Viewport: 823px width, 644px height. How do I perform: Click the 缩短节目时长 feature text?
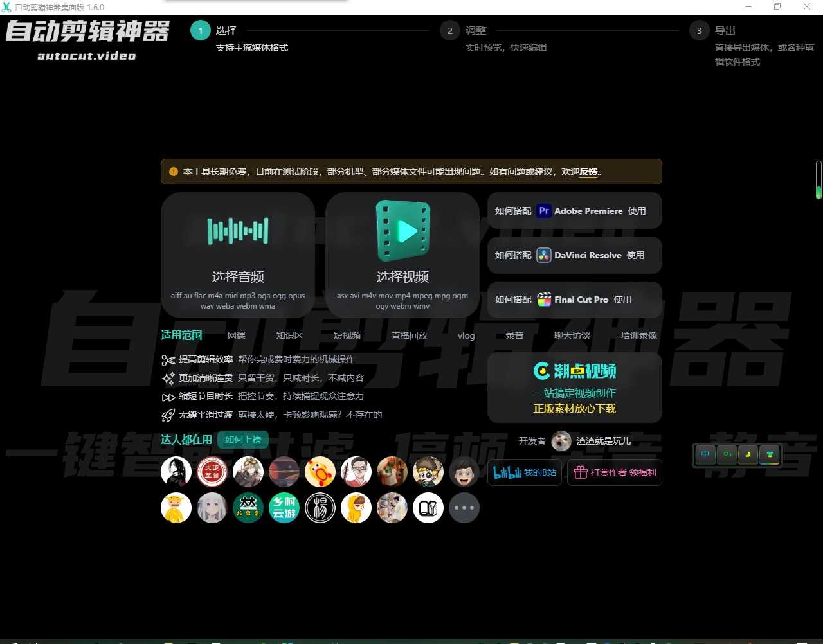click(x=206, y=396)
